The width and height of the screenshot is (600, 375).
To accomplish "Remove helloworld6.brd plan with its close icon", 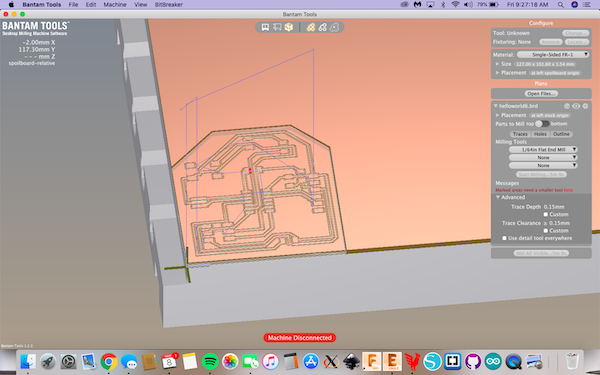I will coord(585,106).
